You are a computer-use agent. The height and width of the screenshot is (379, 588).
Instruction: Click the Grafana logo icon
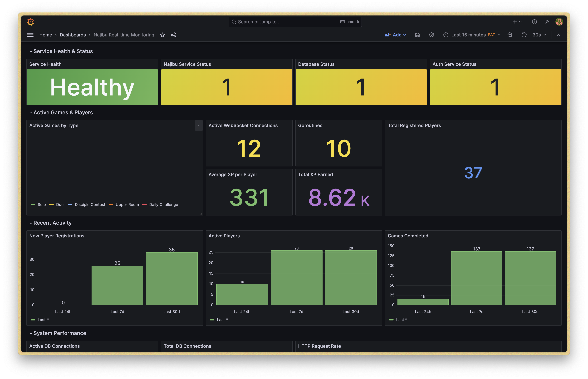click(30, 22)
